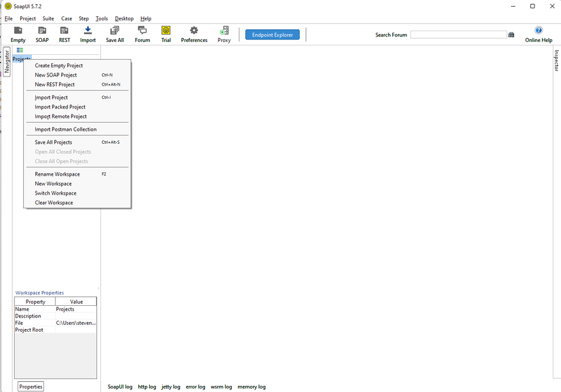This screenshot has height=392, width=561.
Task: Click the Property column header
Action: [x=35, y=302]
